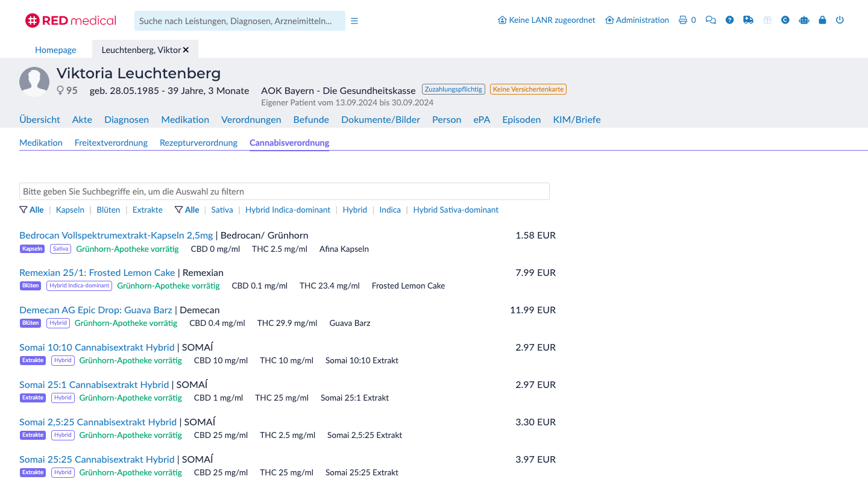Open the KIM/Briefe section
Image resolution: width=868 pixels, height=488 pixels.
[577, 119]
